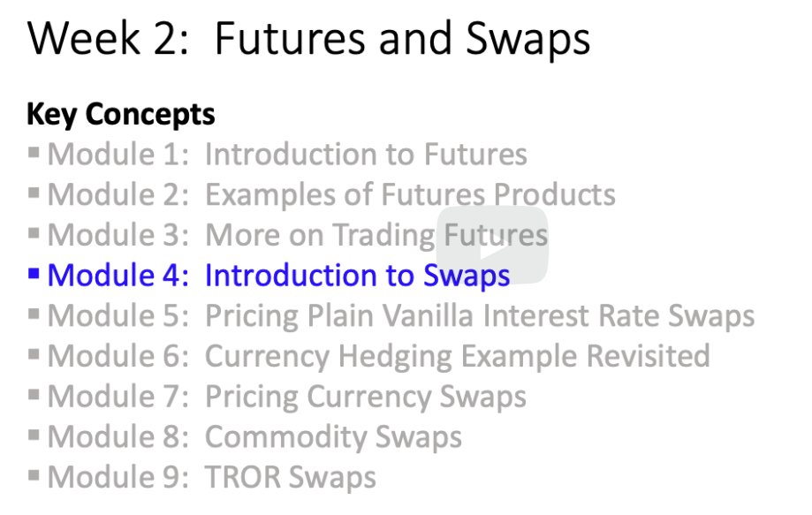This screenshot has height=515, width=812.
Task: Select the 'Week 2: Futures and Swaps' title
Action: tap(308, 41)
